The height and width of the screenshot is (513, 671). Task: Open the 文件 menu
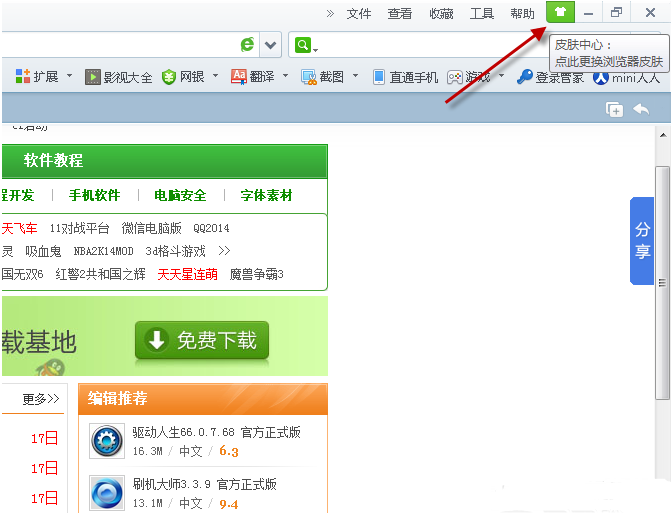tap(359, 14)
